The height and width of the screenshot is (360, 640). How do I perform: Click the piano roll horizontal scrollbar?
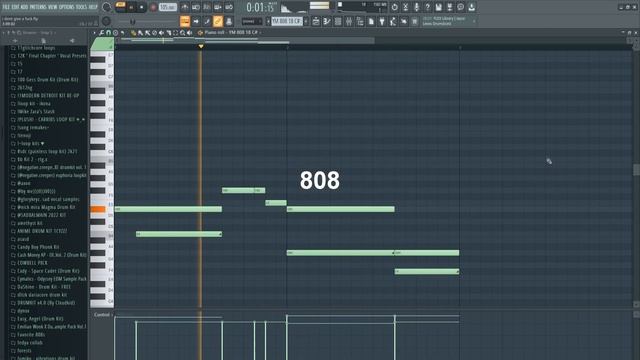pyautogui.click(x=245, y=40)
